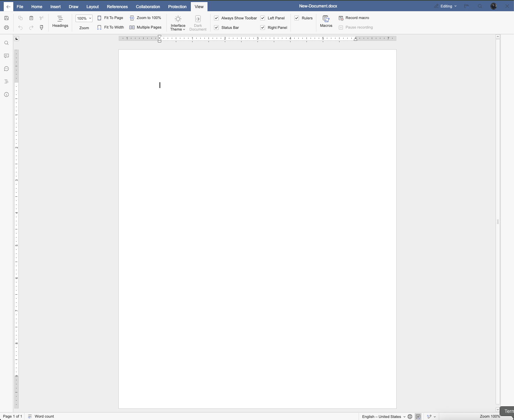Open the Macros tool

click(326, 21)
